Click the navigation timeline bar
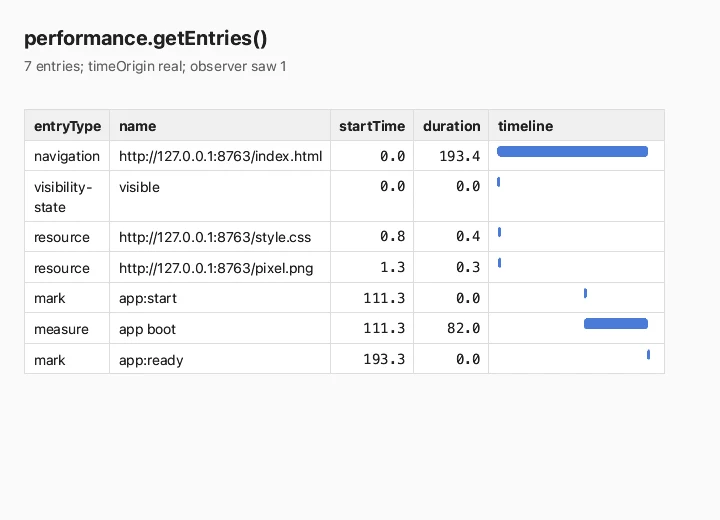720x520 pixels. [572, 152]
